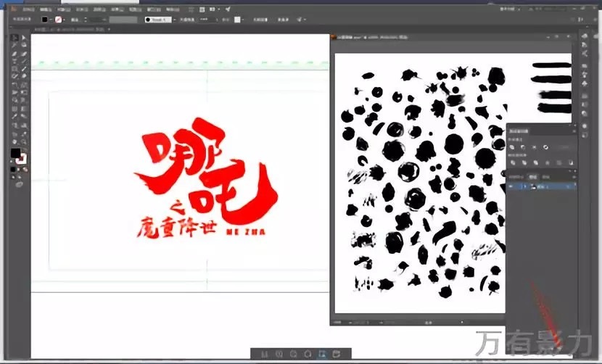
Task: Click the fill color box in control bar
Action: (45, 20)
